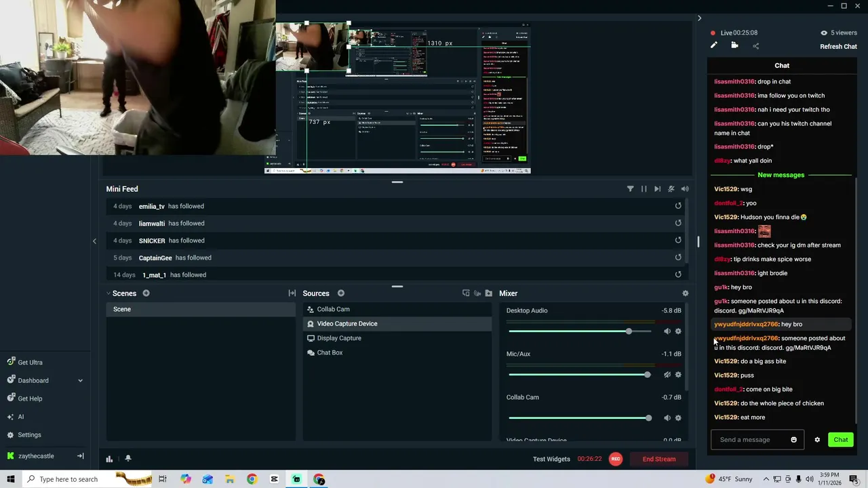Skip the current alert in Mini Feed
This screenshot has width=868, height=488.
point(657,189)
